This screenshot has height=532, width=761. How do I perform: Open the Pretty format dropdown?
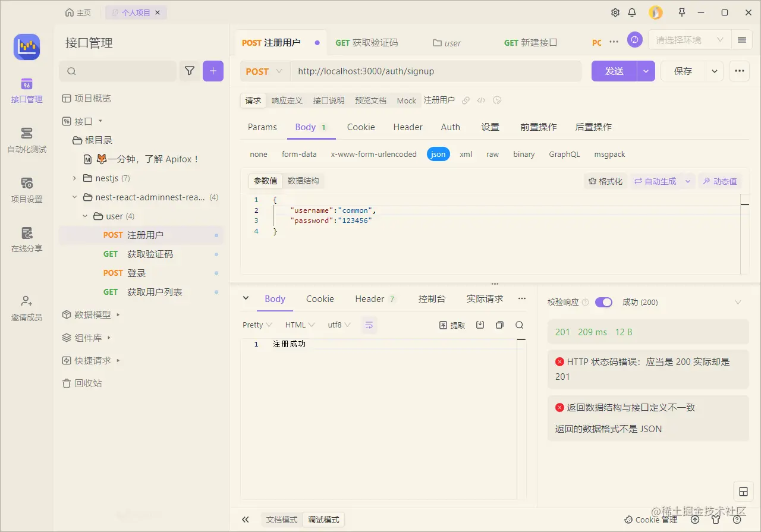(256, 325)
